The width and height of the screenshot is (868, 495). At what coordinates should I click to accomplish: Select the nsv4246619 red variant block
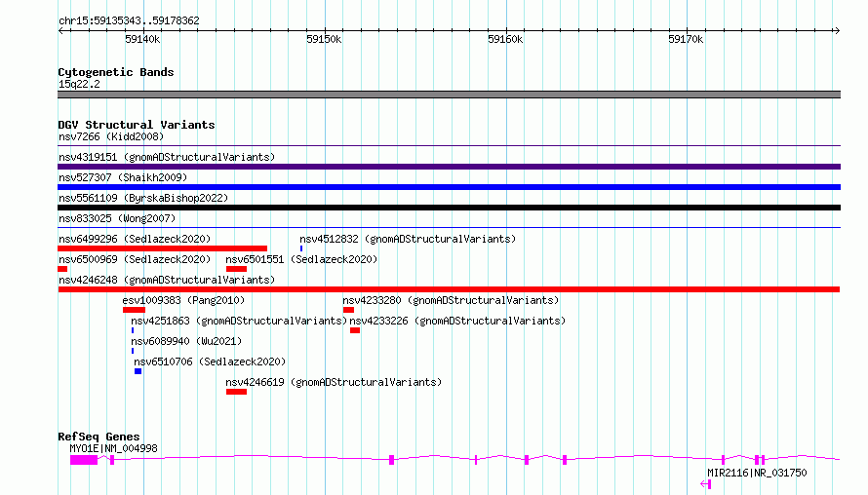click(x=236, y=392)
